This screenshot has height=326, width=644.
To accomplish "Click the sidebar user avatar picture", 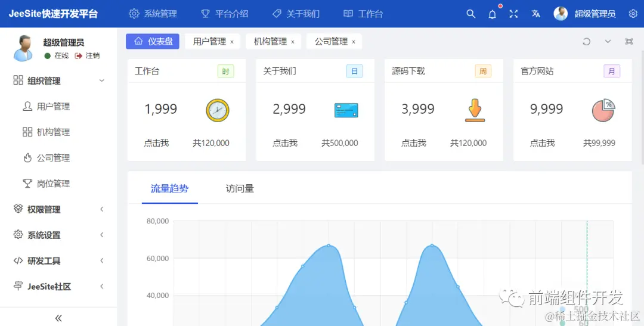I will [x=23, y=48].
